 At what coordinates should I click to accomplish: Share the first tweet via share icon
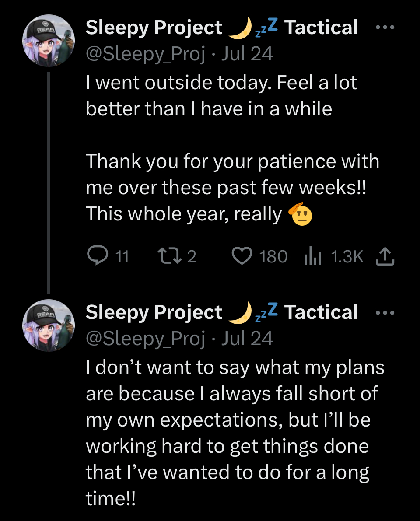tap(385, 256)
